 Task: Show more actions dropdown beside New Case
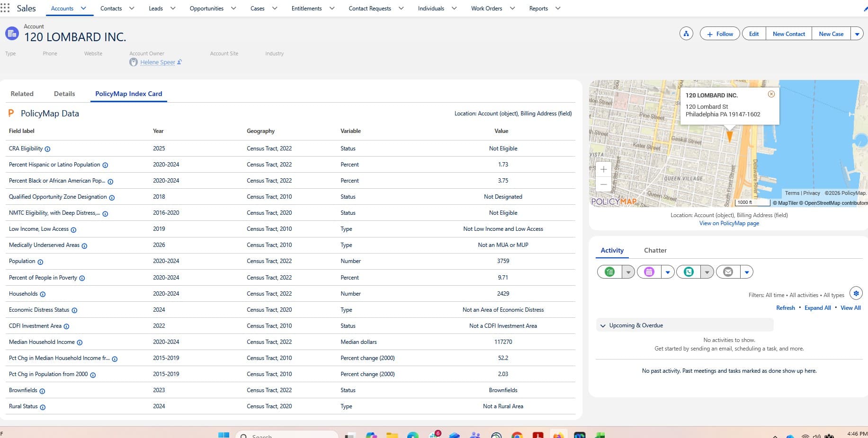pyautogui.click(x=857, y=34)
